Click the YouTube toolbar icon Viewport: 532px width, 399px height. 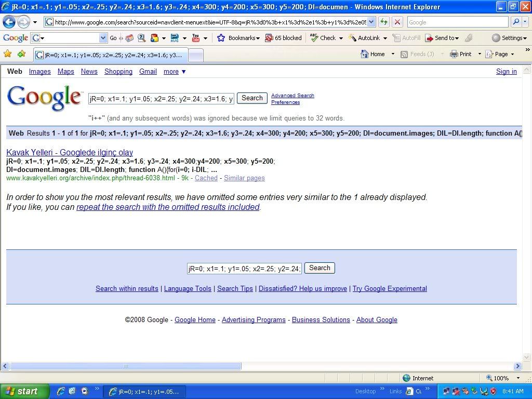coord(196,38)
